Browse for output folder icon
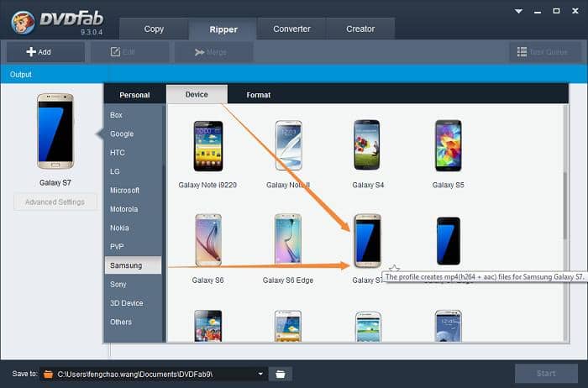This screenshot has width=588, height=388. coord(280,374)
